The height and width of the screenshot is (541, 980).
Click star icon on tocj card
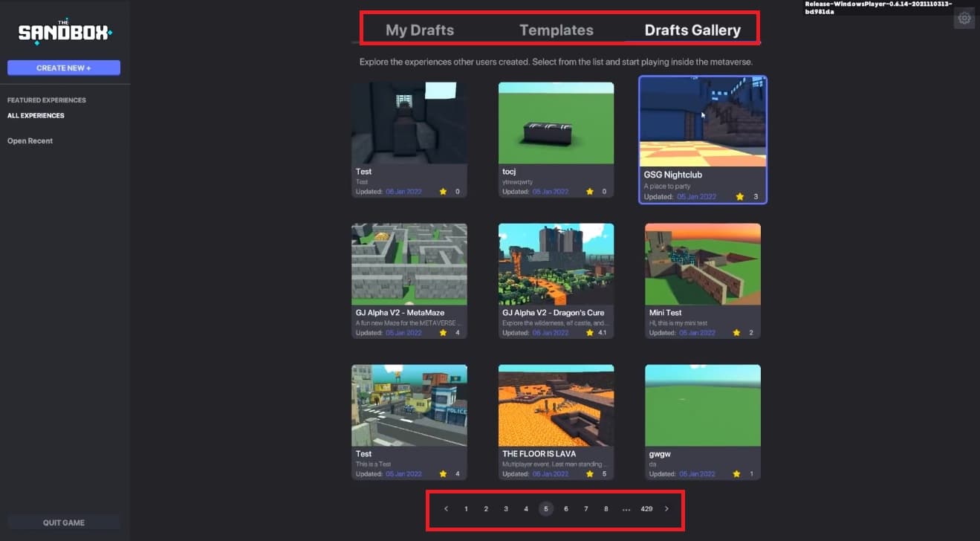[591, 192]
